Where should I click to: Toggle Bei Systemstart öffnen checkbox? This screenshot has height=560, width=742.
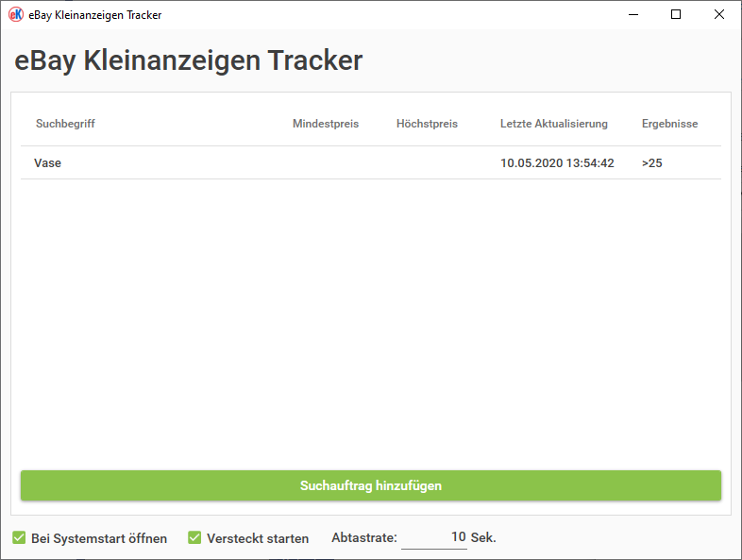point(19,537)
